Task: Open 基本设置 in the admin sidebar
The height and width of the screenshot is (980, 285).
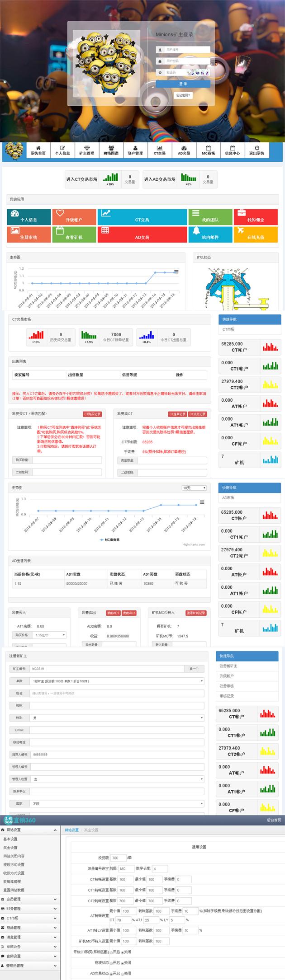Action: pos(10,839)
